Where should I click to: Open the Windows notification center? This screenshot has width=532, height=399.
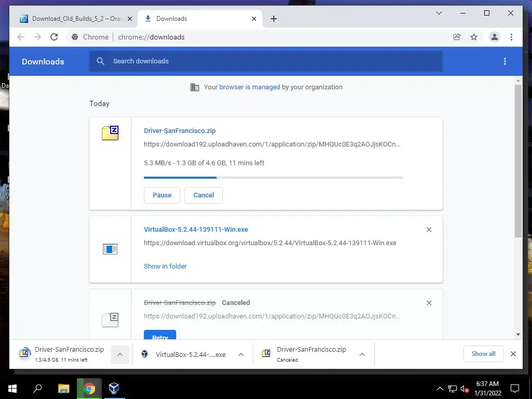click(x=515, y=389)
